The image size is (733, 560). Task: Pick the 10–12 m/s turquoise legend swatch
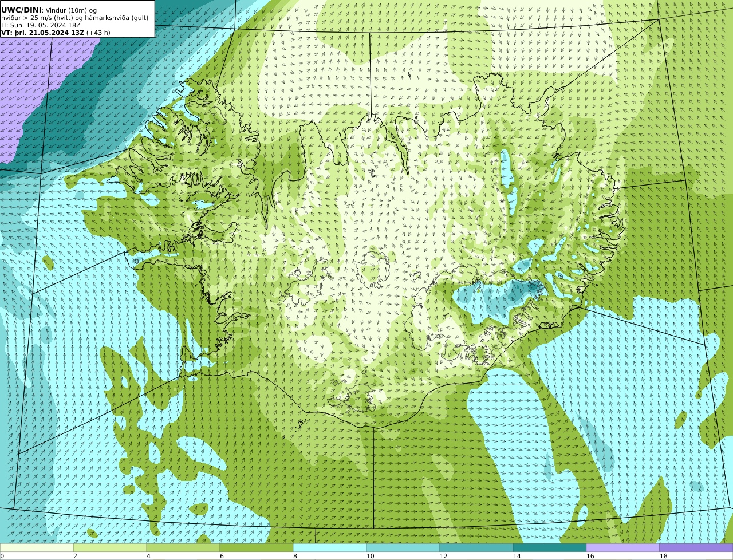tap(403, 548)
